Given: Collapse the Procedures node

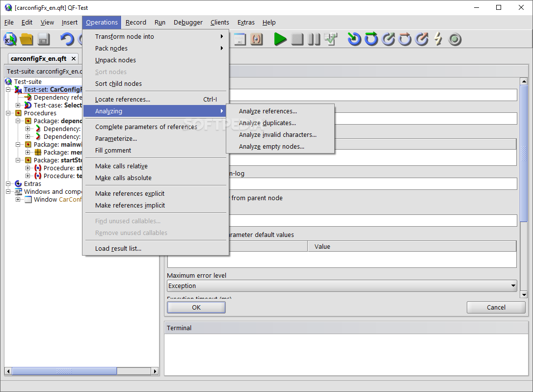Looking at the screenshot, I should coord(8,113).
